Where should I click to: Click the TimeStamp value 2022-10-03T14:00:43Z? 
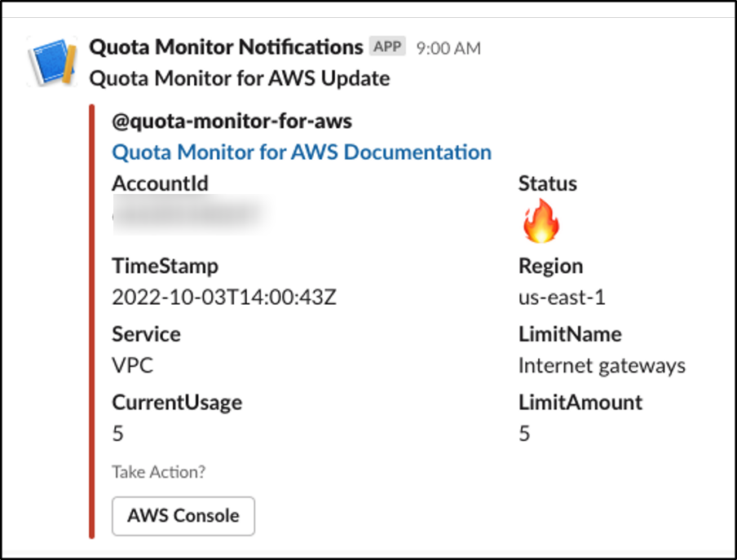point(224,297)
